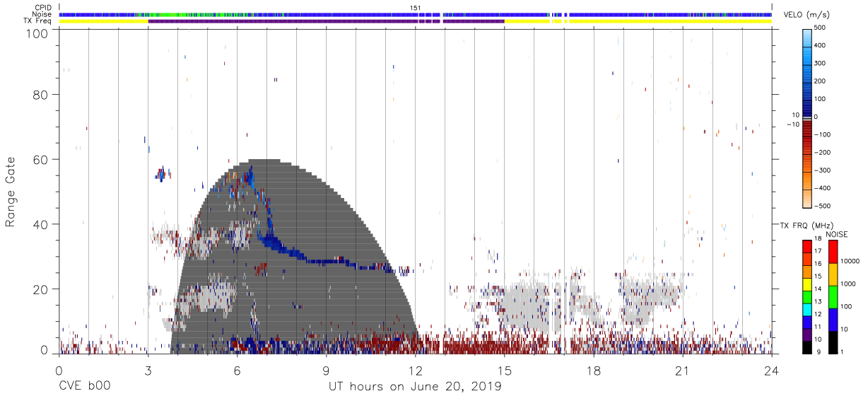Click the x-axis tick label '12'
The height and width of the screenshot is (401, 868).
click(x=415, y=371)
